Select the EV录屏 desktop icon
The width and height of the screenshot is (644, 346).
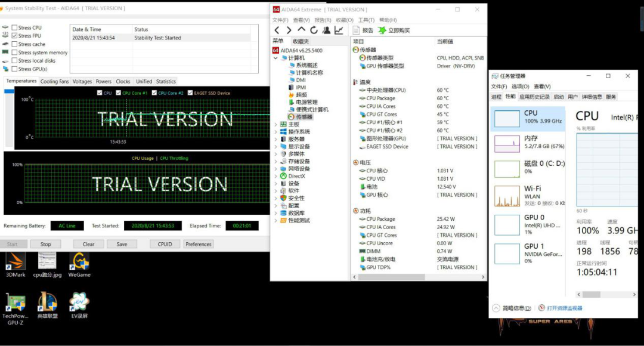click(79, 305)
